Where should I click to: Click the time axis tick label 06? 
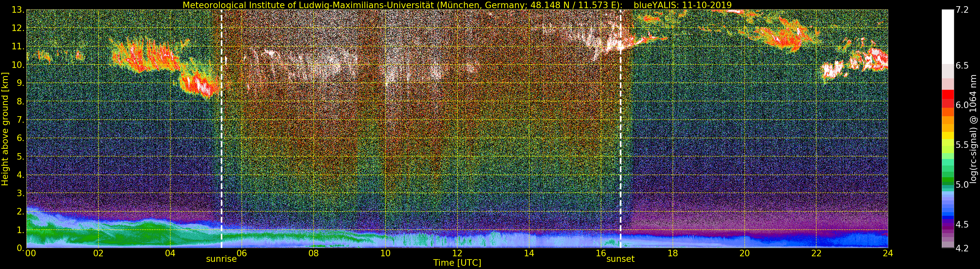click(x=242, y=253)
